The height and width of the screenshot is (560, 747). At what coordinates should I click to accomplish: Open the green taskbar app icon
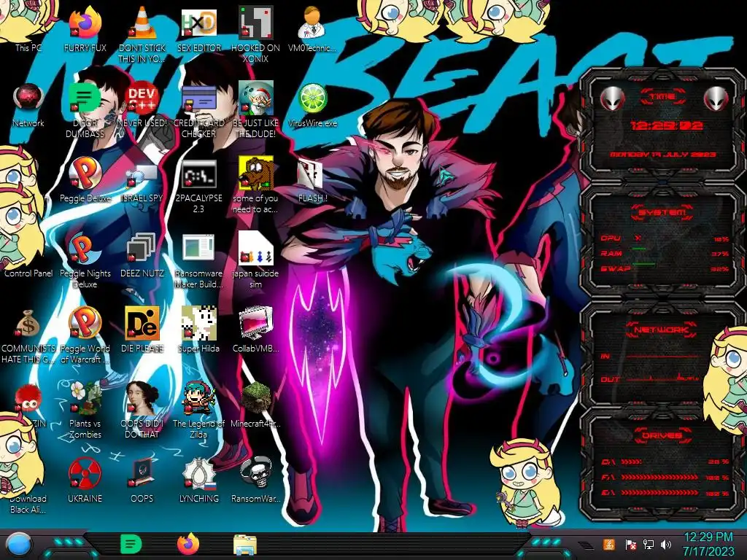131,544
